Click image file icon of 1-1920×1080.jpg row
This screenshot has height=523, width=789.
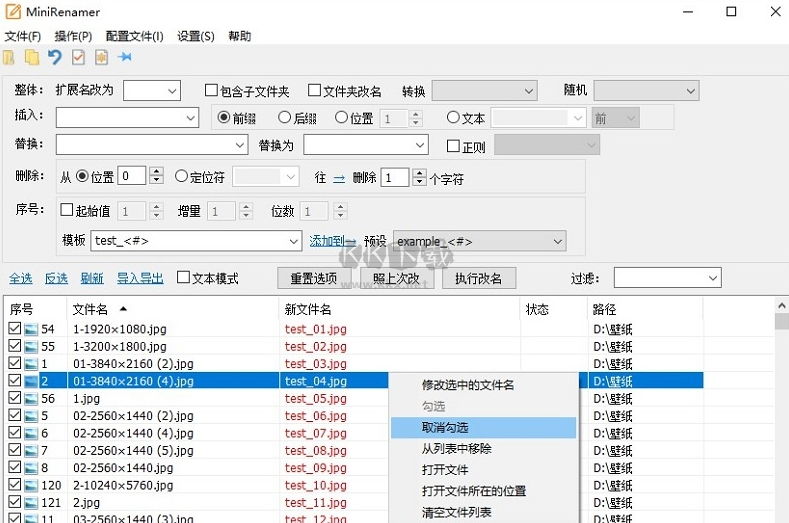coord(30,329)
